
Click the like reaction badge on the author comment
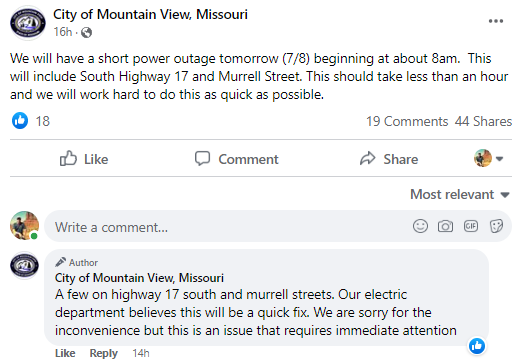pos(477,346)
